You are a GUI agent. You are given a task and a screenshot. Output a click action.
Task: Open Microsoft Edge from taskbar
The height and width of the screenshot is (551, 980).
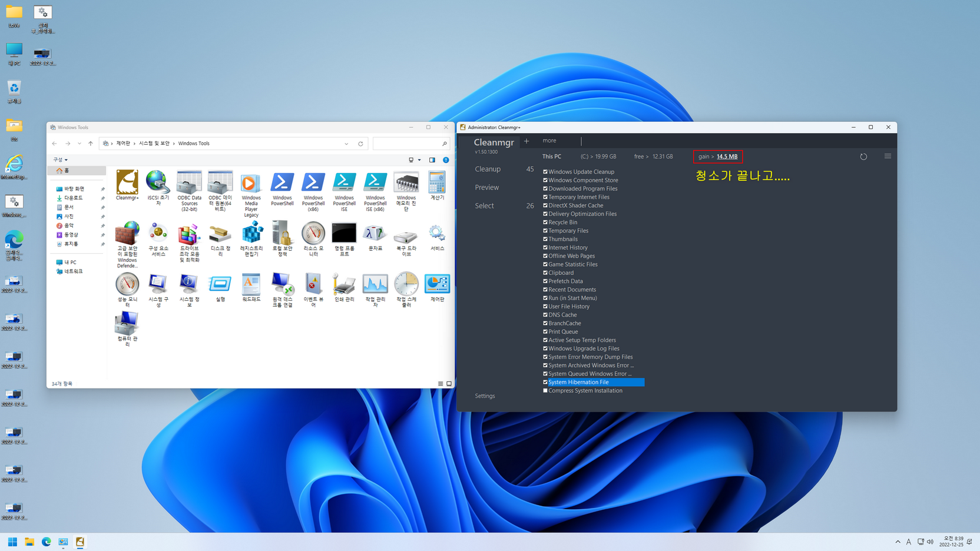click(46, 542)
